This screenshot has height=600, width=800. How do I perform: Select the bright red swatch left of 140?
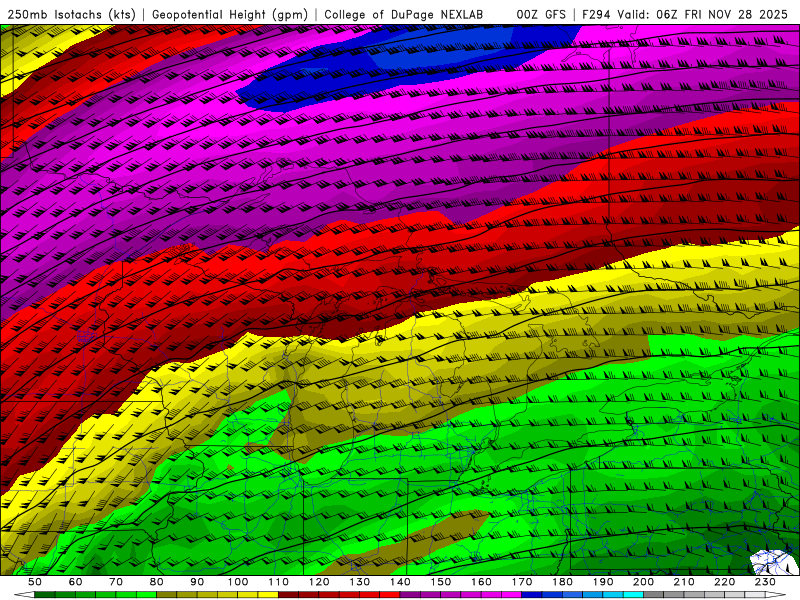click(390, 594)
